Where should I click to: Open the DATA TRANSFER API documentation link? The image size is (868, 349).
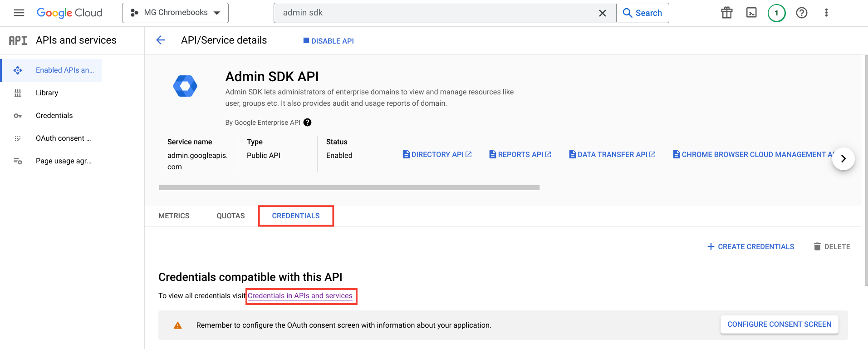[x=612, y=154]
